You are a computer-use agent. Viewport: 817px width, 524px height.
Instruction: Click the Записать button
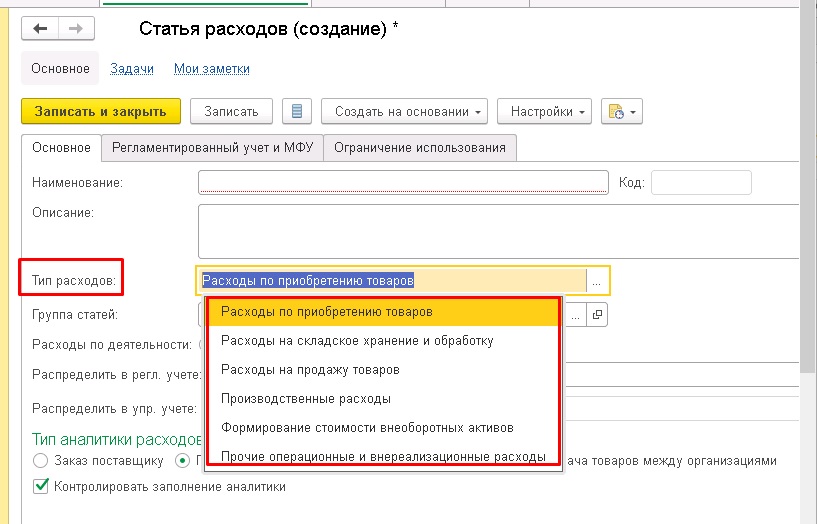[231, 111]
